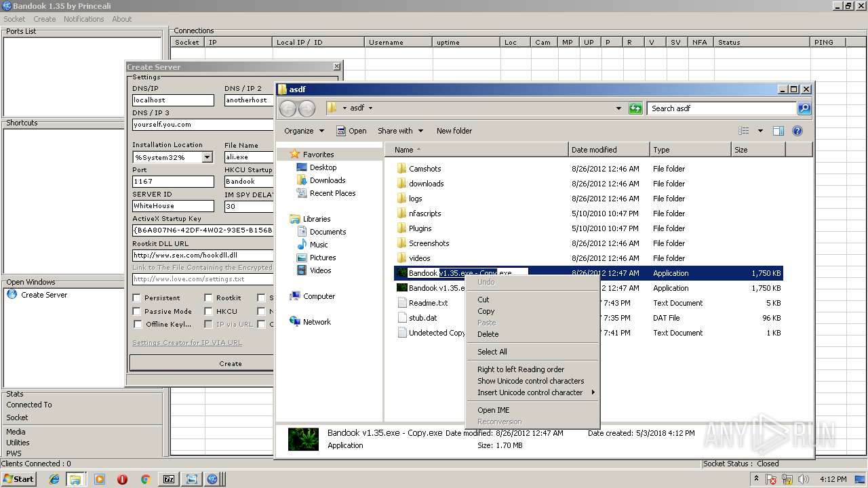The height and width of the screenshot is (488, 868).
Task: Click the green refresh icon beside address bar
Action: [635, 108]
